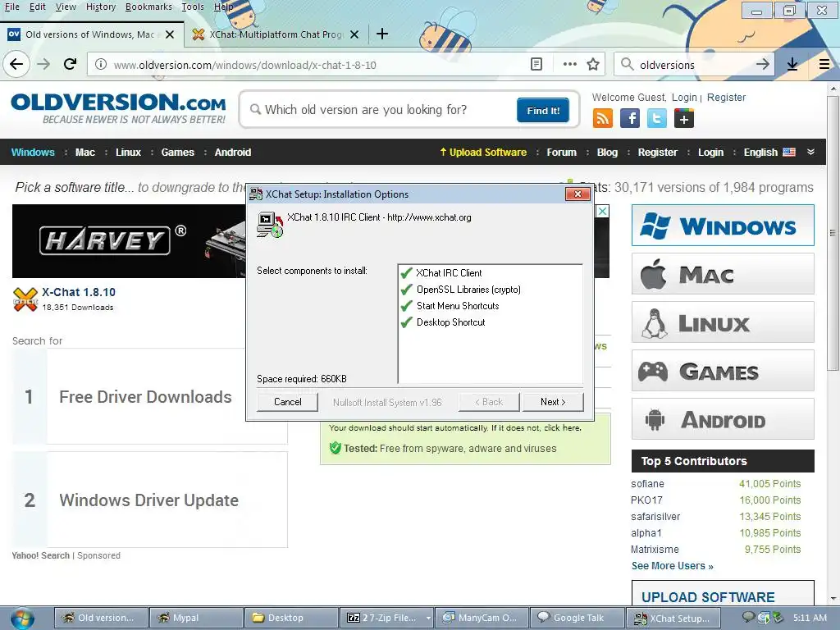Open the Bookmarks menu
Viewport: 840px width, 630px height.
click(x=148, y=7)
